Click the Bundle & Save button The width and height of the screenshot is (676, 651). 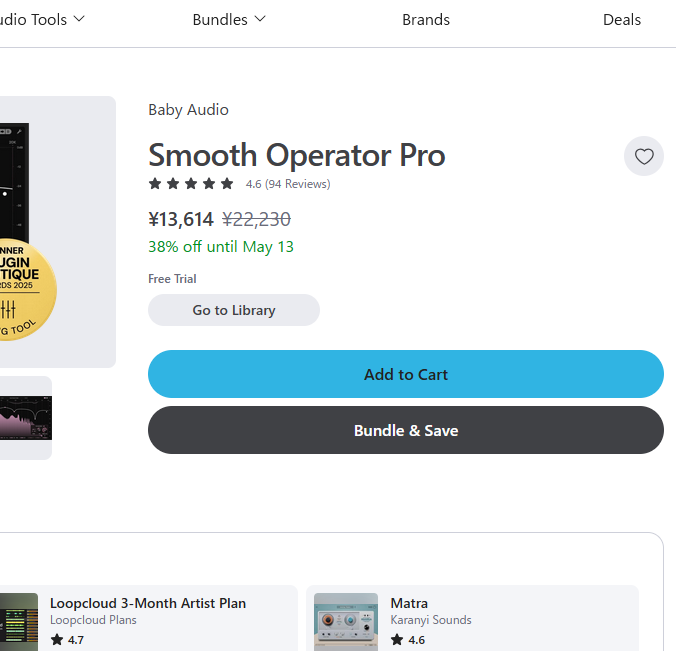click(x=406, y=430)
